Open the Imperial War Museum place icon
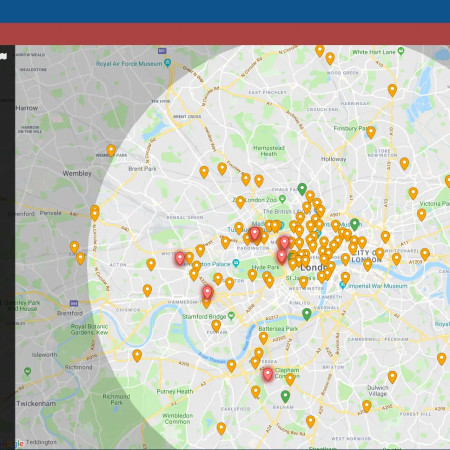Image resolution: width=450 pixels, height=450 pixels. coord(342,285)
